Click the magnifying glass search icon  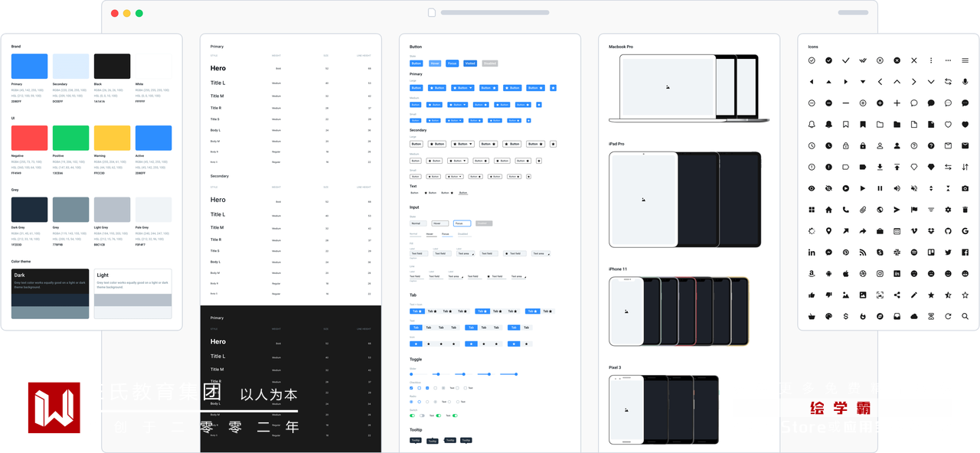tap(965, 316)
